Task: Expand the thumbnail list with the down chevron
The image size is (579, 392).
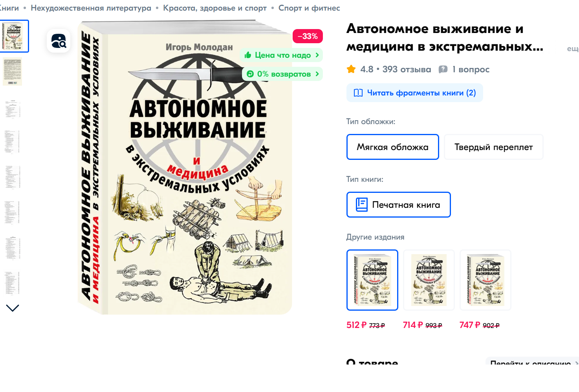Action: pyautogui.click(x=13, y=308)
